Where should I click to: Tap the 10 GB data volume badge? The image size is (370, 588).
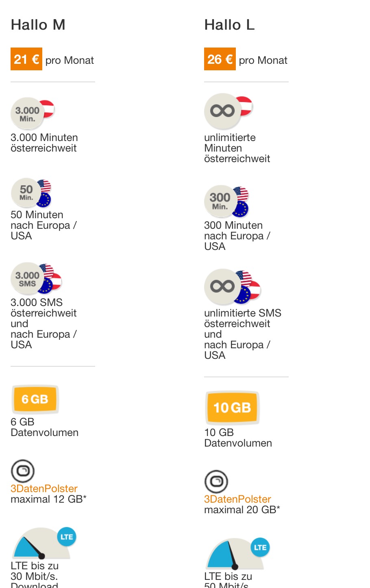(x=232, y=408)
